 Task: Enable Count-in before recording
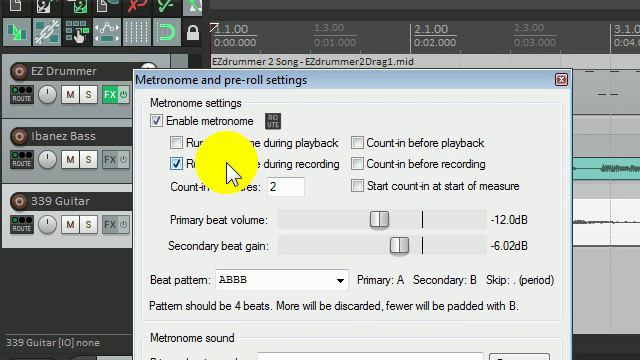click(x=357, y=164)
